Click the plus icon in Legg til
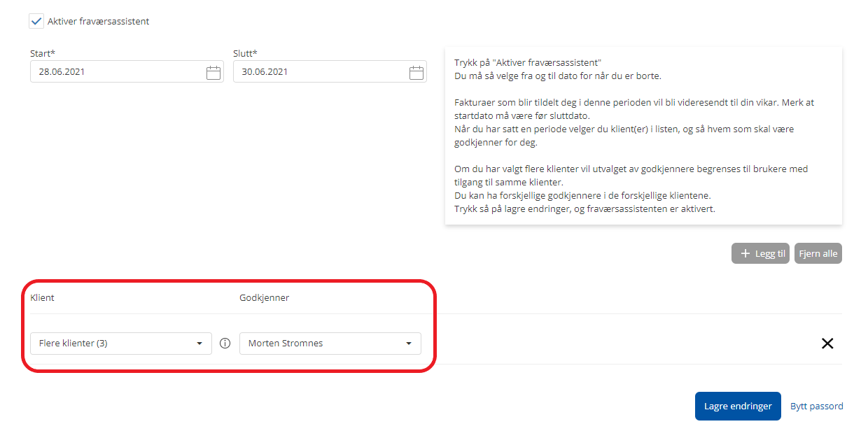Screen dimensions: 868x431 [745, 254]
